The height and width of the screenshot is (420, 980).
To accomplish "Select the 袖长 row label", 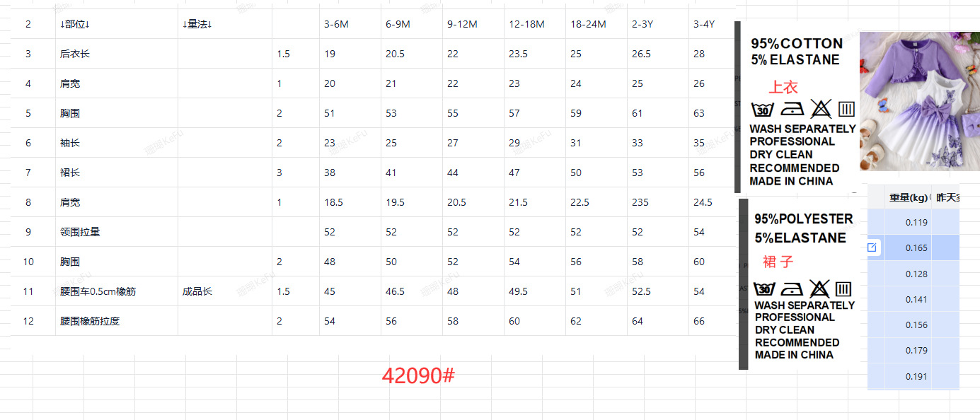I will pyautogui.click(x=70, y=143).
